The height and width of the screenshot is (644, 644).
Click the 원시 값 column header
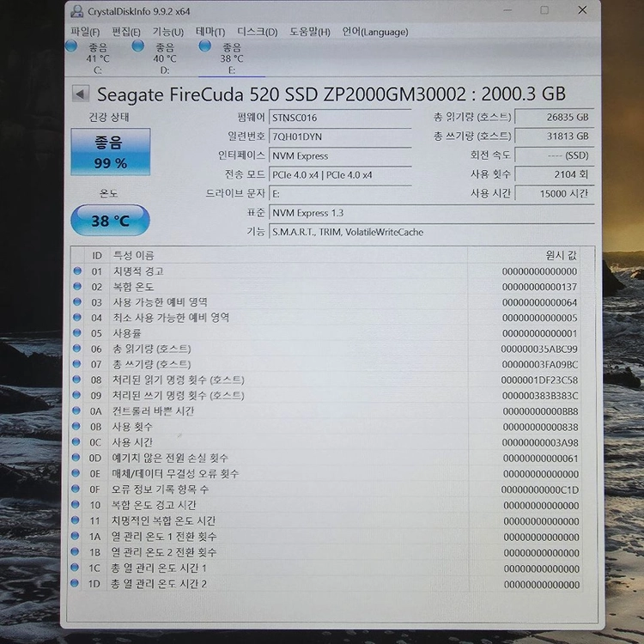tap(526, 256)
